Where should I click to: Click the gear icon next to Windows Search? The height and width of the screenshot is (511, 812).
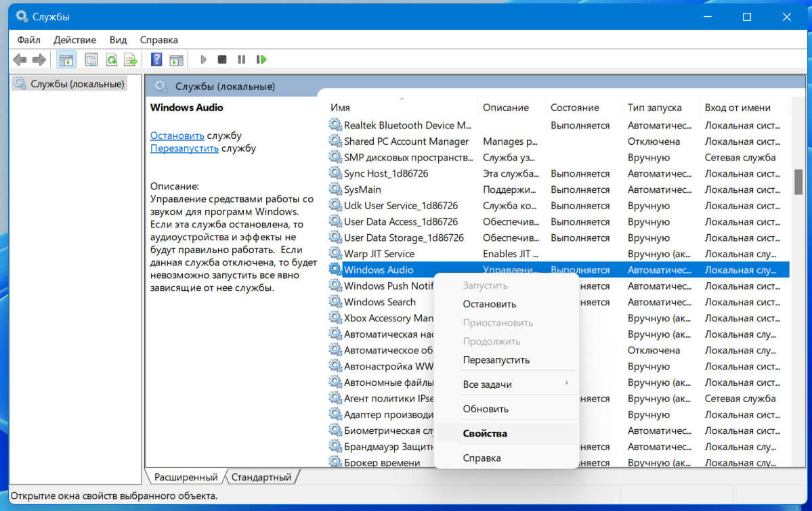coord(335,301)
